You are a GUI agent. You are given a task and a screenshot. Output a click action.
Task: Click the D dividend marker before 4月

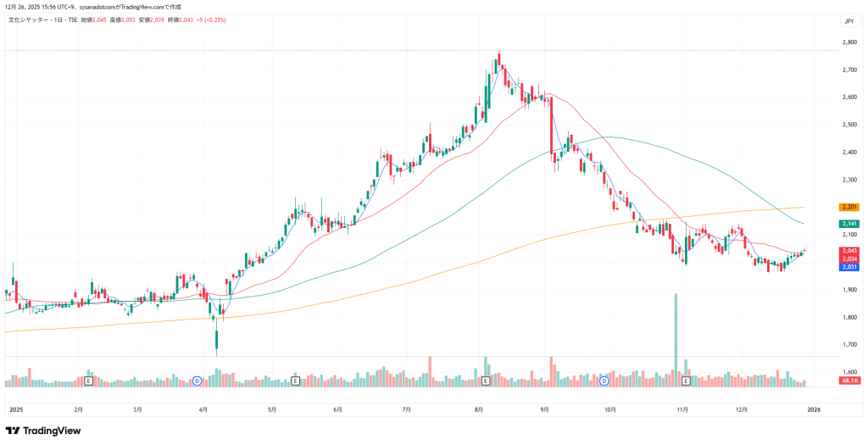198,382
